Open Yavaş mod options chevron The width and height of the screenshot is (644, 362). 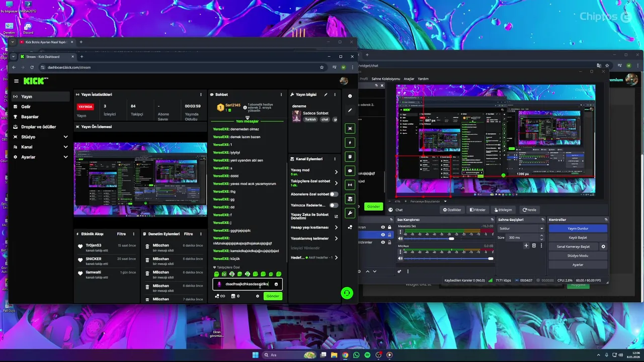(x=336, y=172)
